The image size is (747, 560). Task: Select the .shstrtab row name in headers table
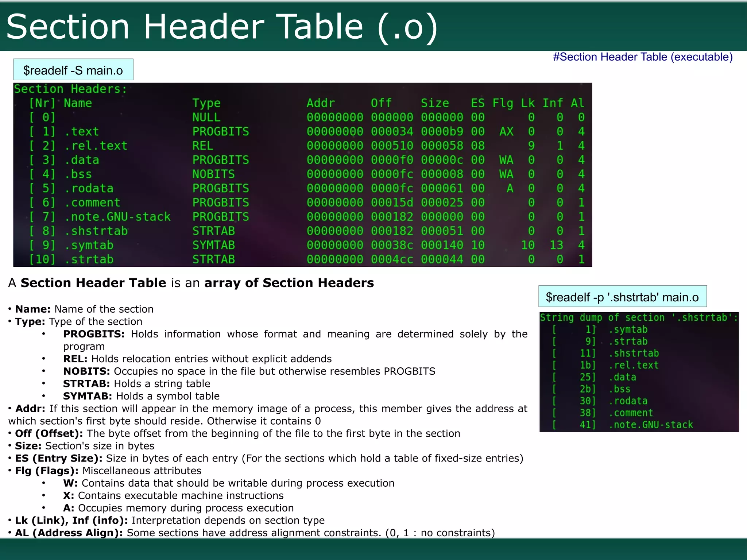click(96, 231)
